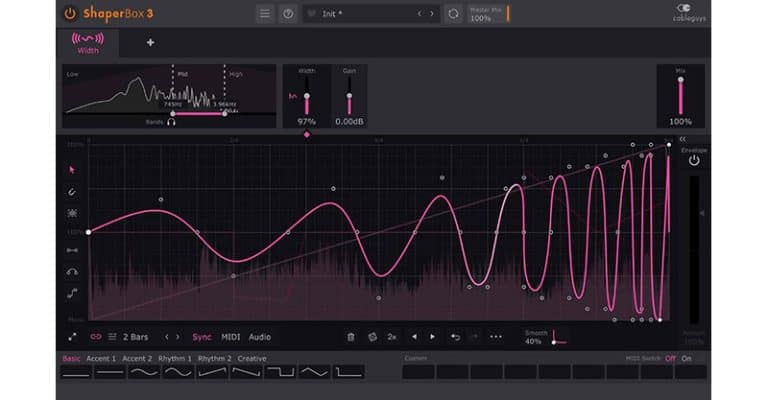Open the Creative preset category
Viewport: 768px width, 400px height.
pos(252,358)
